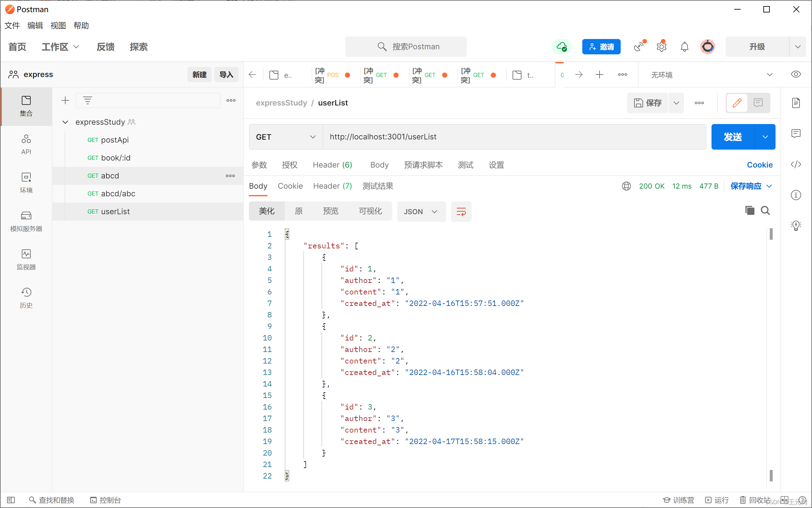Switch to edit mode pencil toggle

pos(737,103)
